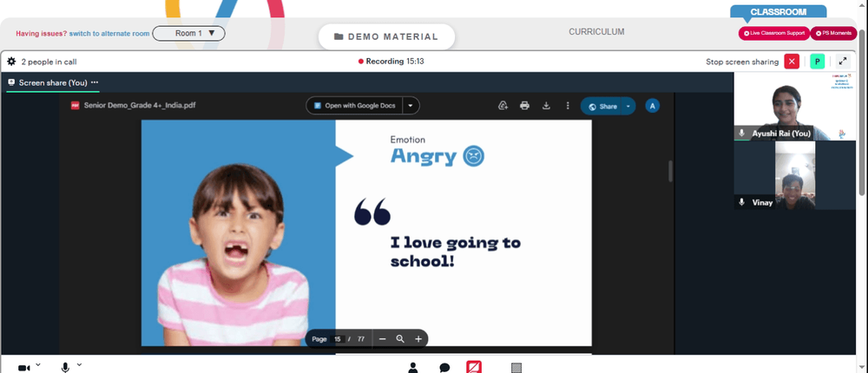
Task: Click the add shortcut to Drive icon
Action: (x=503, y=106)
